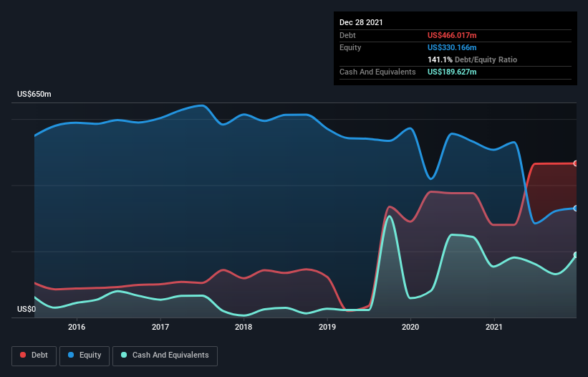
Task: Toggle the Debt series legend button
Action: pyautogui.click(x=34, y=355)
